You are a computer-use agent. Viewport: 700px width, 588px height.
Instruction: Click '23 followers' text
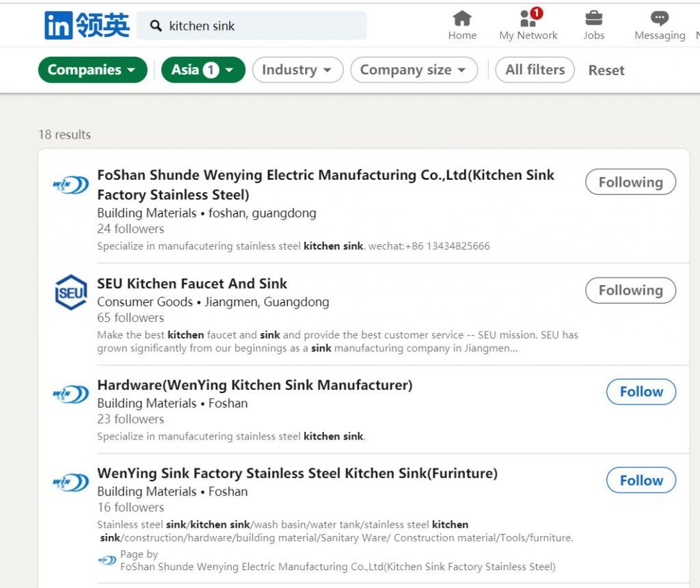131,419
